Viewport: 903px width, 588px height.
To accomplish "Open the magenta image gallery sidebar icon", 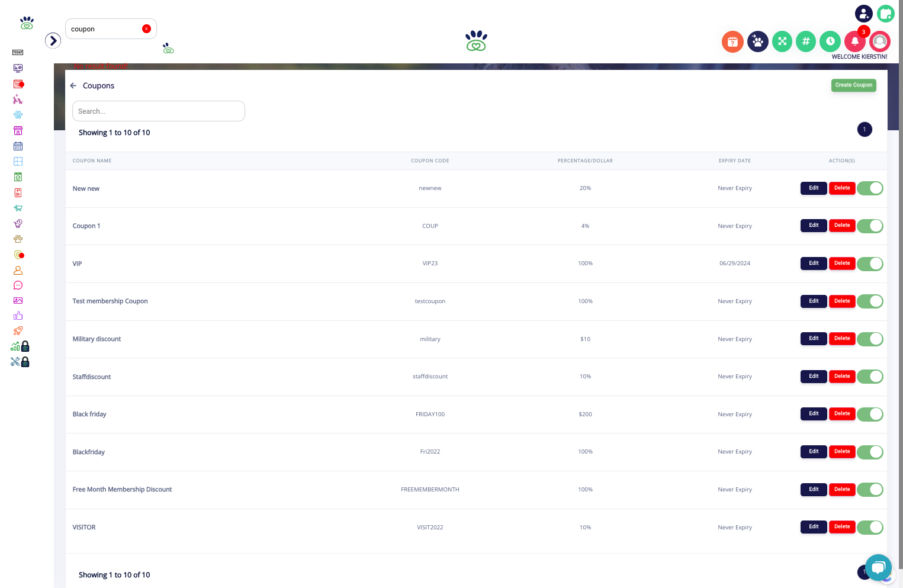I will tap(18, 300).
